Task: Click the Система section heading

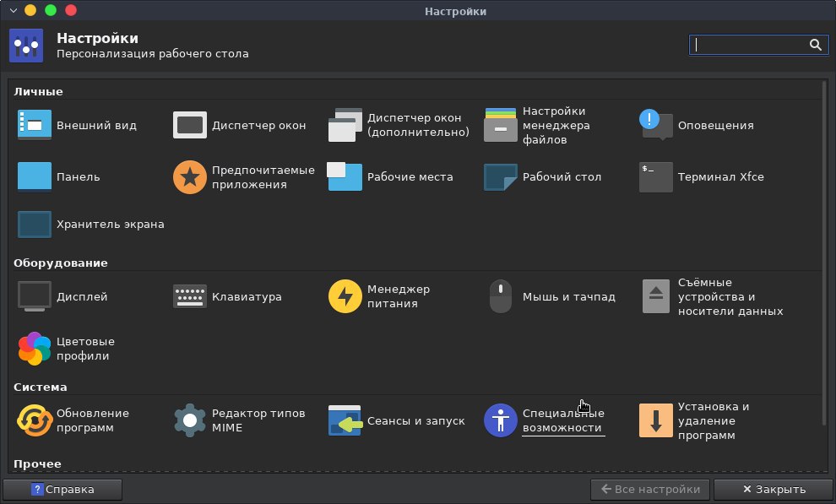Action: point(41,387)
